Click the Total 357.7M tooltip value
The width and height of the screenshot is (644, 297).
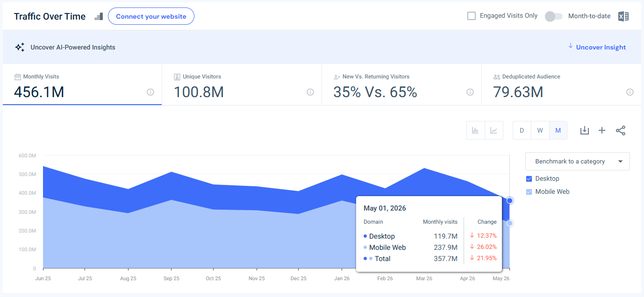[446, 259]
